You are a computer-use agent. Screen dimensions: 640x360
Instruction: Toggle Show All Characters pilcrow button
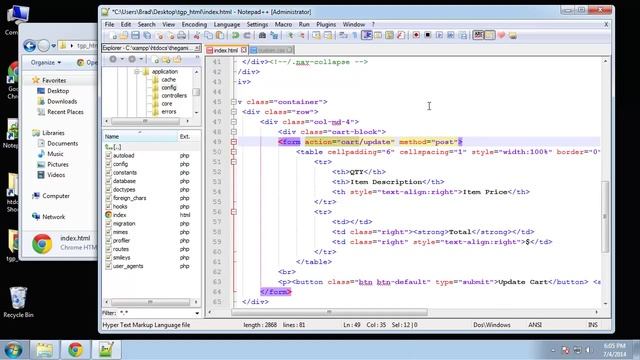pyautogui.click(x=354, y=36)
